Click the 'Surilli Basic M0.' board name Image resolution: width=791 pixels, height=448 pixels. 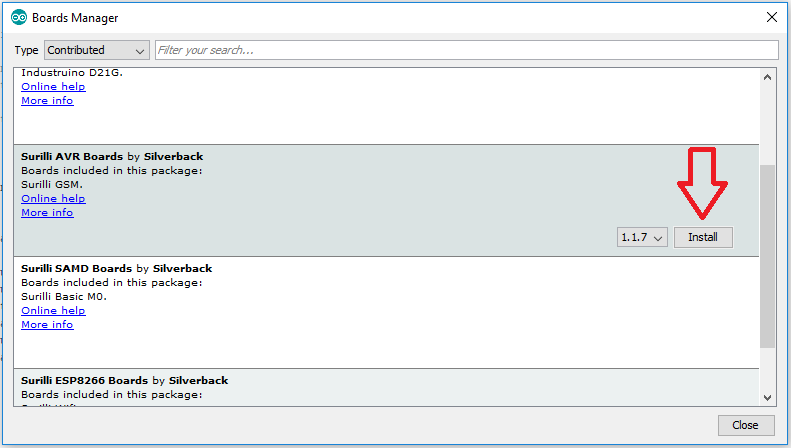(64, 297)
